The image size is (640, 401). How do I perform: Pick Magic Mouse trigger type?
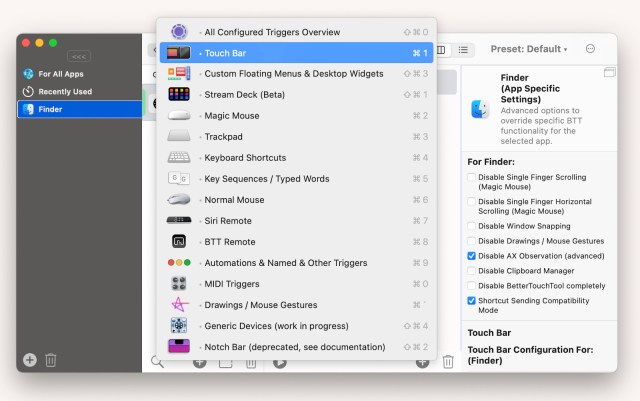[296, 116]
